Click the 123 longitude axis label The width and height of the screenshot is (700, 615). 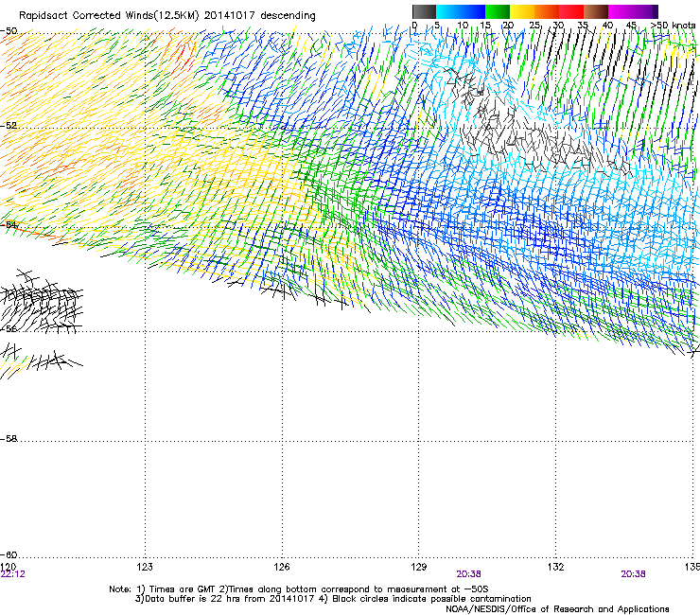point(145,567)
